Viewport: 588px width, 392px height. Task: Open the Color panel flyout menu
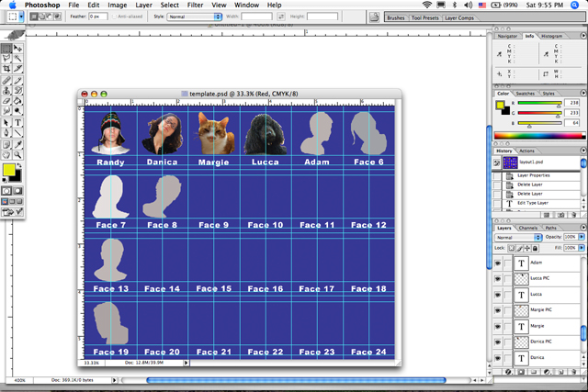pos(582,93)
